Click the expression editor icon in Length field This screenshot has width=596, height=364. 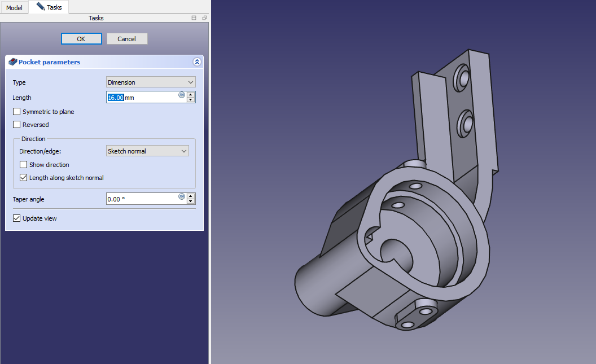coord(182,95)
